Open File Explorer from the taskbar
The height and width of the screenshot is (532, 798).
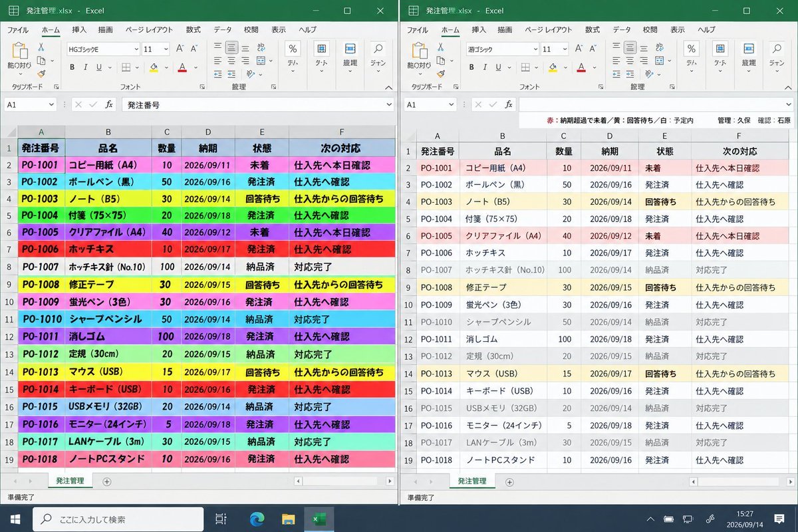288,519
